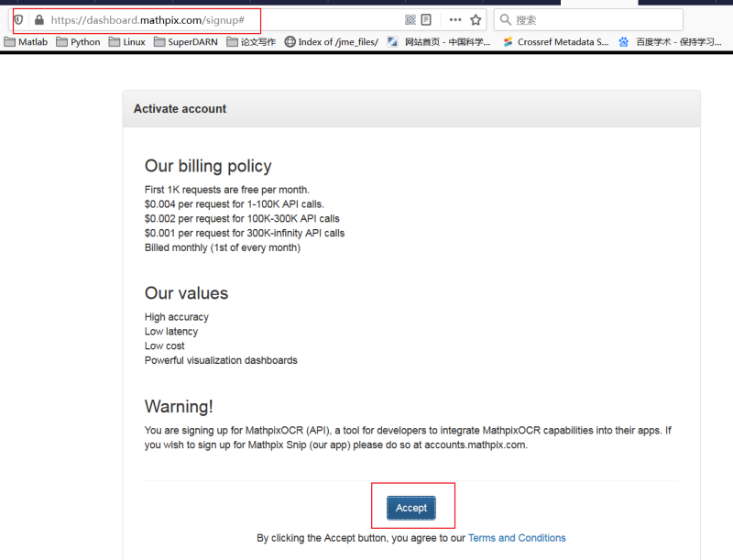The width and height of the screenshot is (733, 560).
Task: Click the dashboard.mathpix.com address bar URL
Action: pyautogui.click(x=148, y=20)
